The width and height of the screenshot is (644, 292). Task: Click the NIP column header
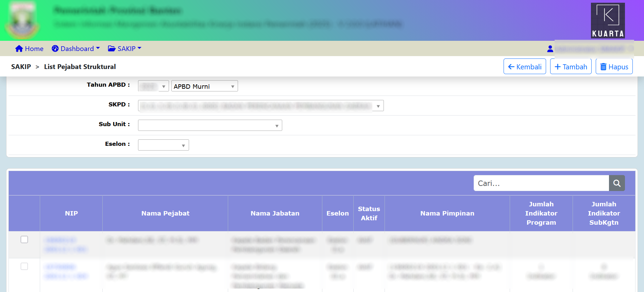[71, 213]
